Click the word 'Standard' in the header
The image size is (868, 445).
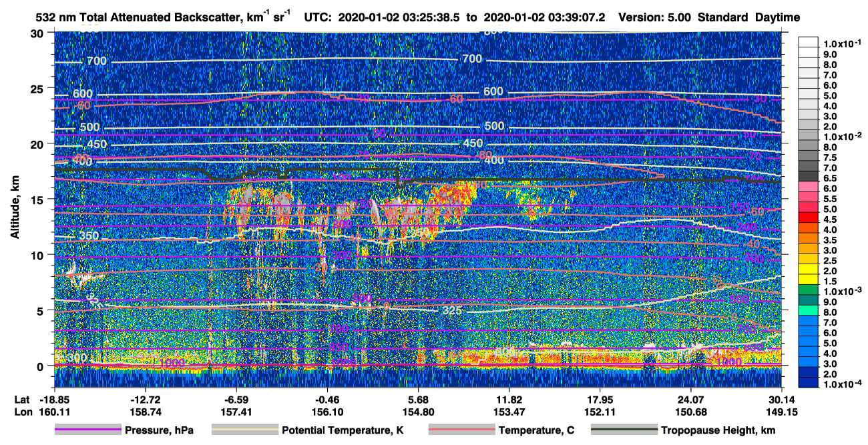point(723,17)
